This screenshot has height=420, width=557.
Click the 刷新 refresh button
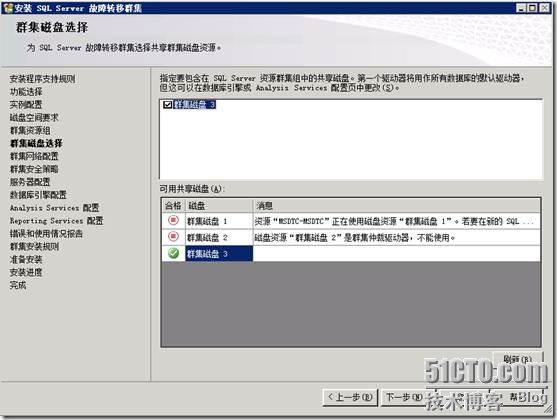pos(518,359)
